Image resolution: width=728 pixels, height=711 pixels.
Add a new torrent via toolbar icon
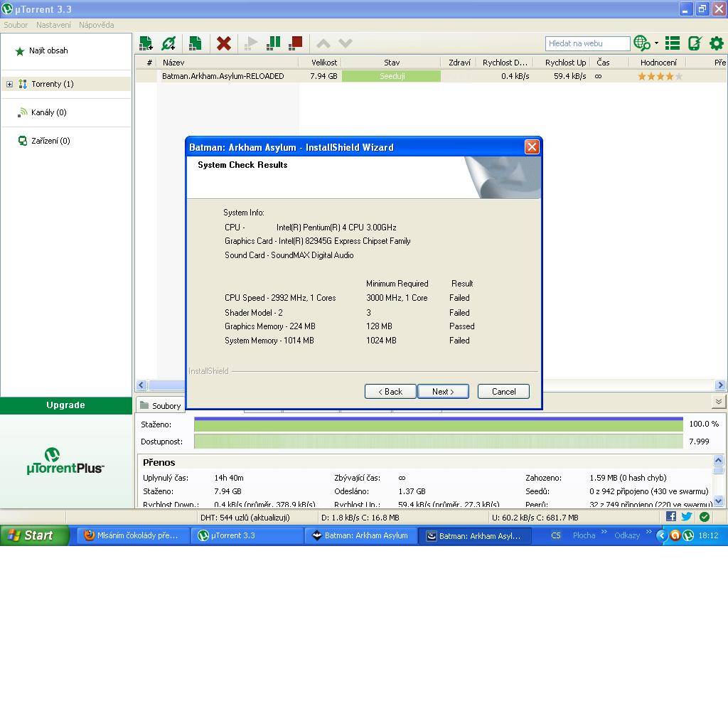(x=146, y=43)
